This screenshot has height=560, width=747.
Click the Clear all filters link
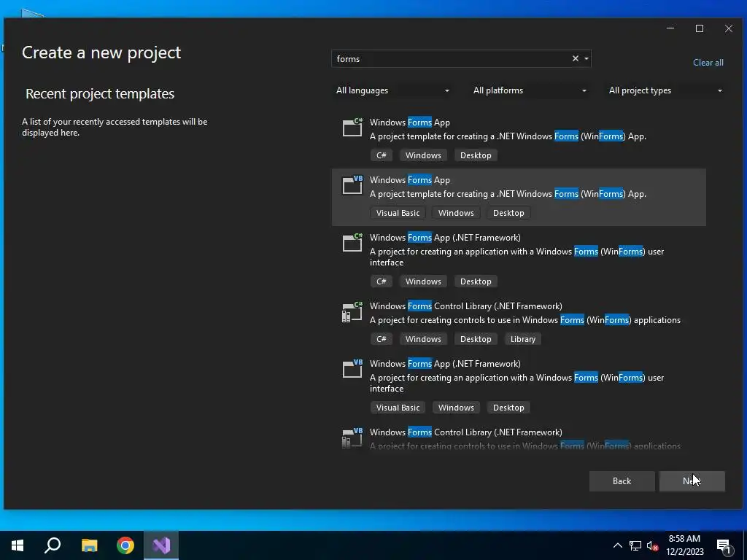[708, 63]
